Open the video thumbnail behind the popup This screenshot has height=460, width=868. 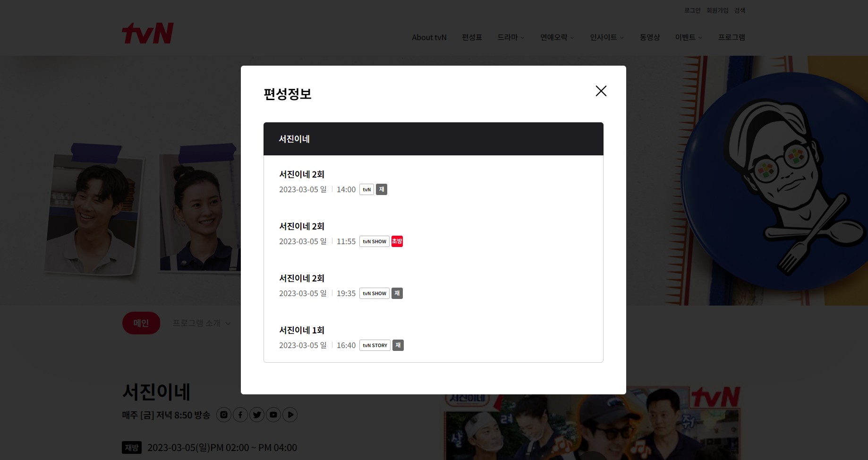(x=592, y=423)
